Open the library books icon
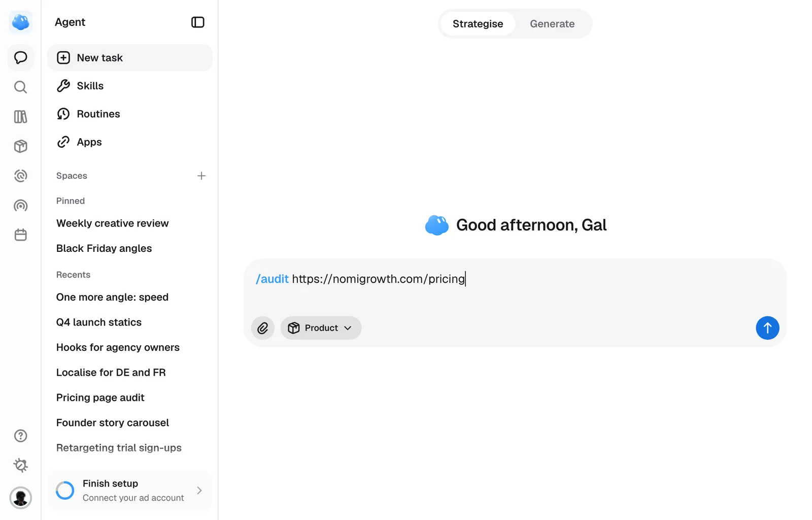The width and height of the screenshot is (812, 520). tap(21, 117)
